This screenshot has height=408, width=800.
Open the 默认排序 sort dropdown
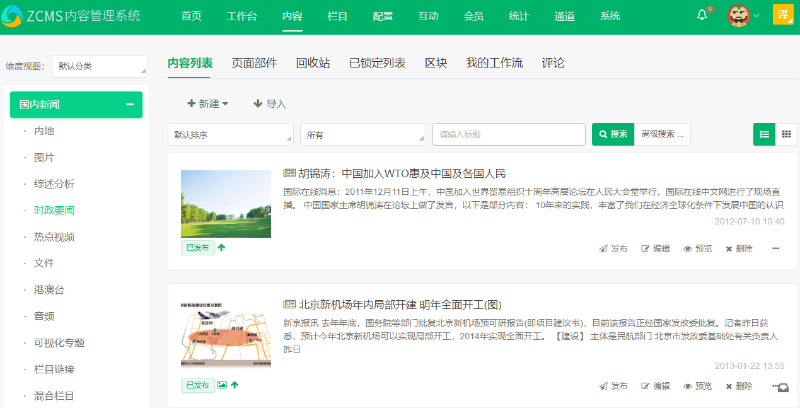coord(231,135)
